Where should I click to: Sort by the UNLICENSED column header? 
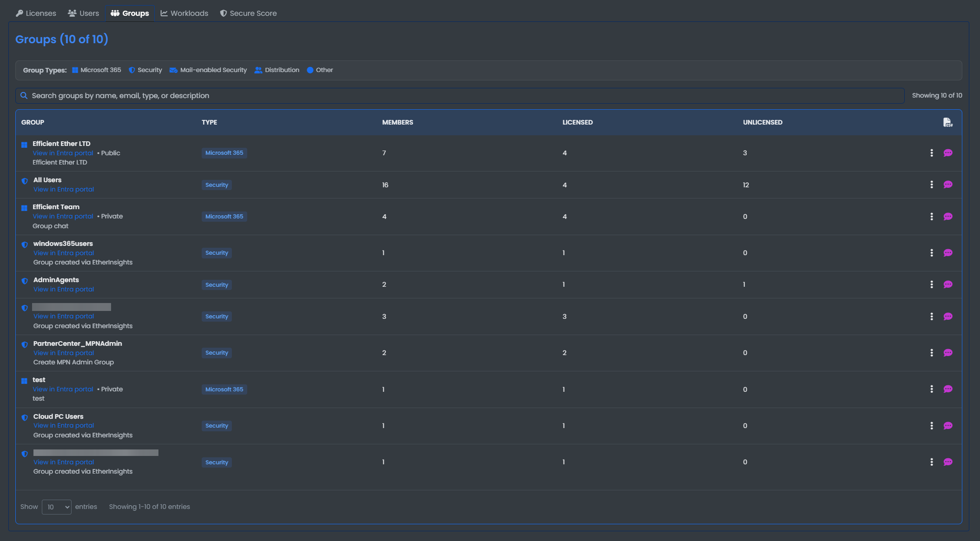[763, 122]
